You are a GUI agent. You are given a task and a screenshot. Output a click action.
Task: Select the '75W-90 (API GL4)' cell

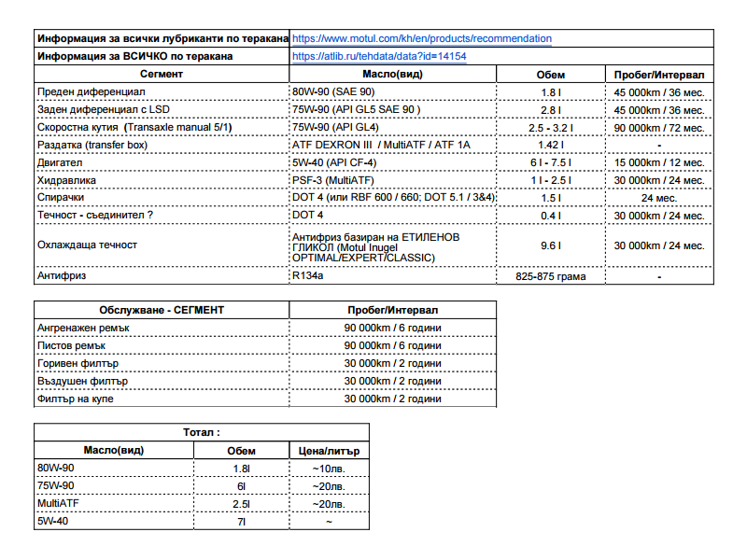click(392, 127)
